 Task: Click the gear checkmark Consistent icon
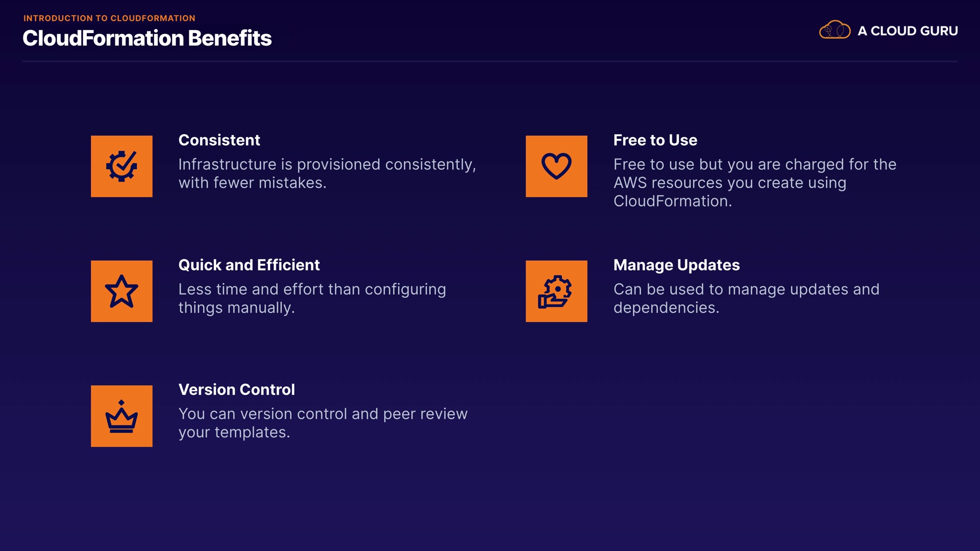click(121, 166)
